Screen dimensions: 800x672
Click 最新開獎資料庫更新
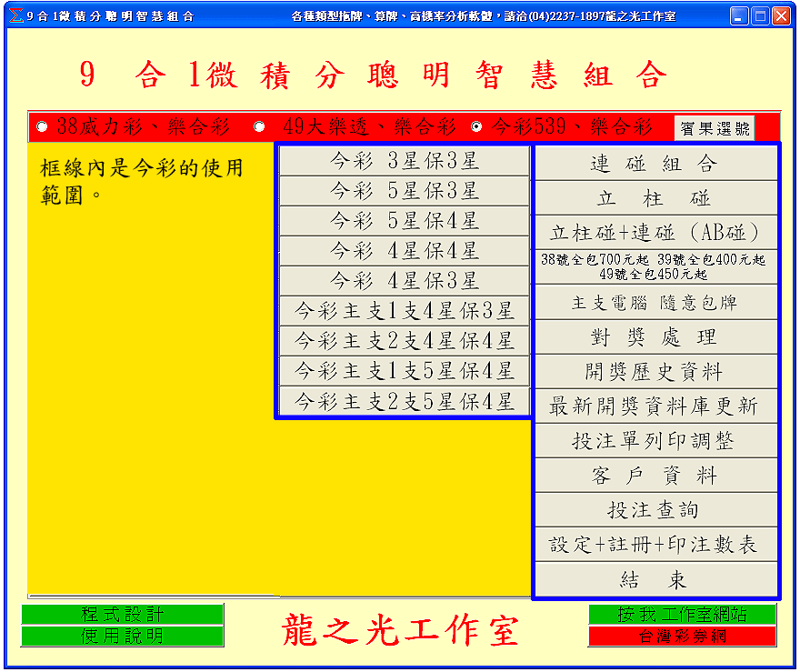[655, 406]
